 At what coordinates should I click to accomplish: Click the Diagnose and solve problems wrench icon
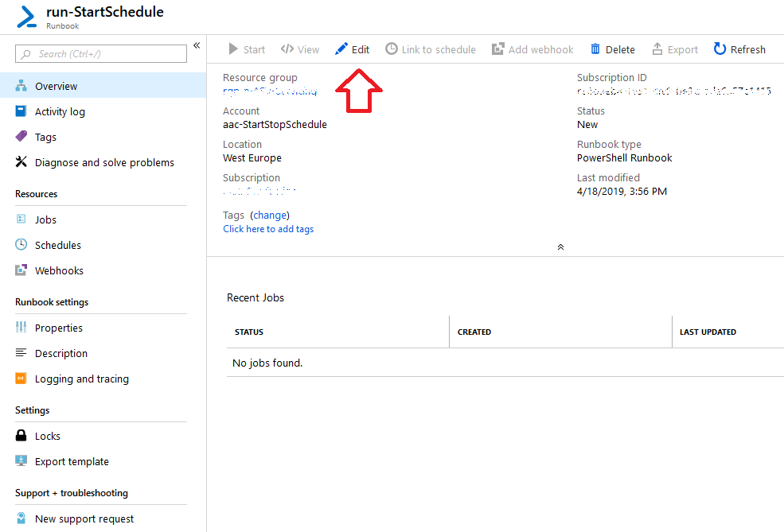tap(21, 162)
